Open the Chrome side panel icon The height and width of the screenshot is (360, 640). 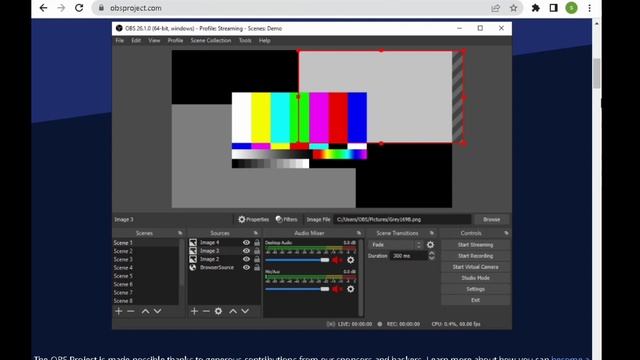[x=553, y=8]
